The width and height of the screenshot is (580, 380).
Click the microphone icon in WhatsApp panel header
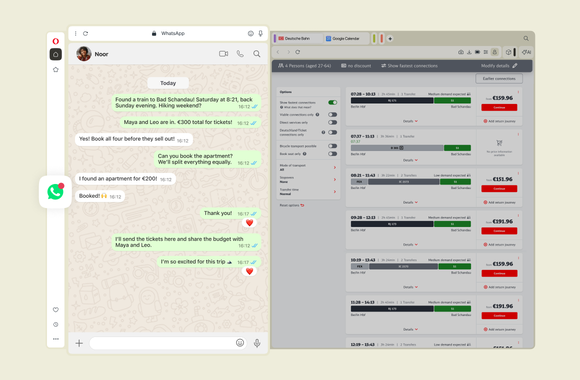(260, 33)
